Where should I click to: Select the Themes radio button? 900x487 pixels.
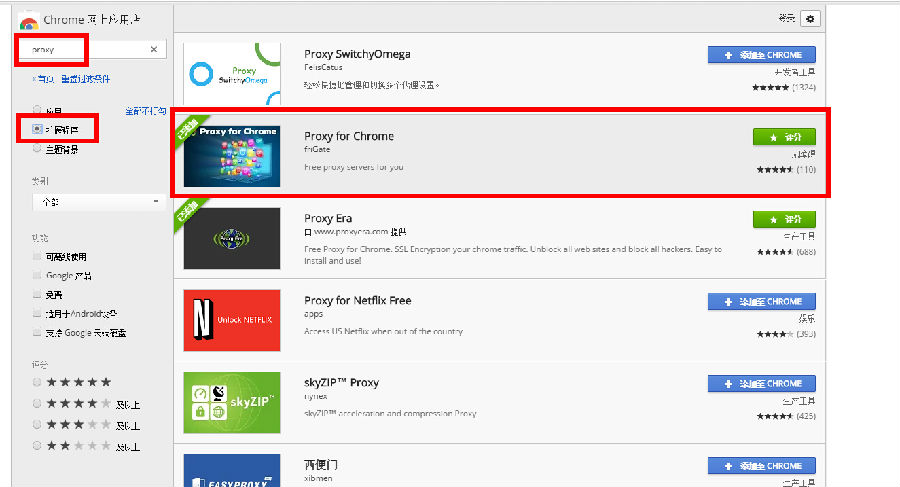(37, 149)
